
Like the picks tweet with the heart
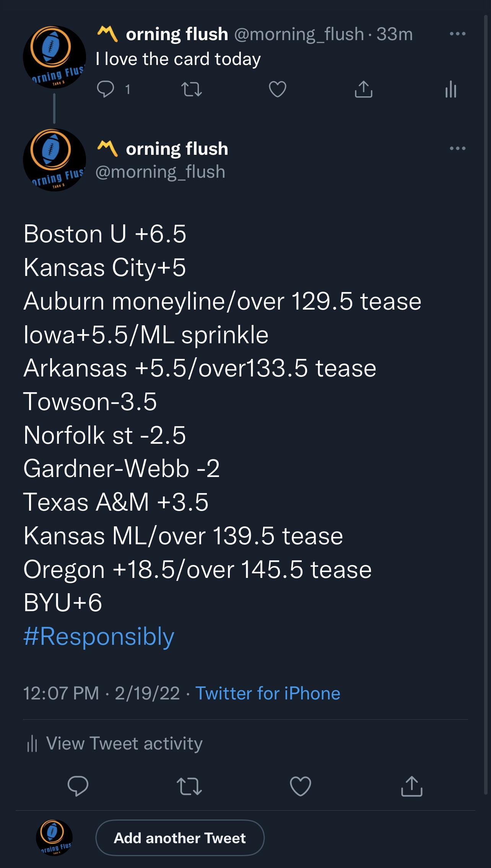pyautogui.click(x=301, y=786)
